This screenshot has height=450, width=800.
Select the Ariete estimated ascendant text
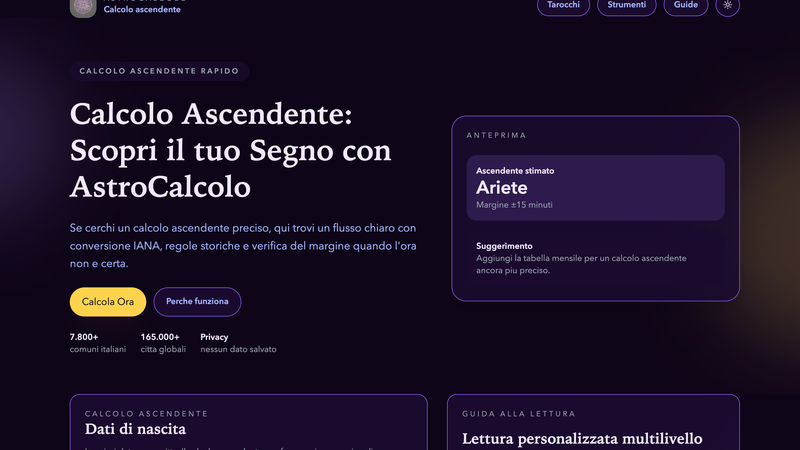(x=502, y=188)
